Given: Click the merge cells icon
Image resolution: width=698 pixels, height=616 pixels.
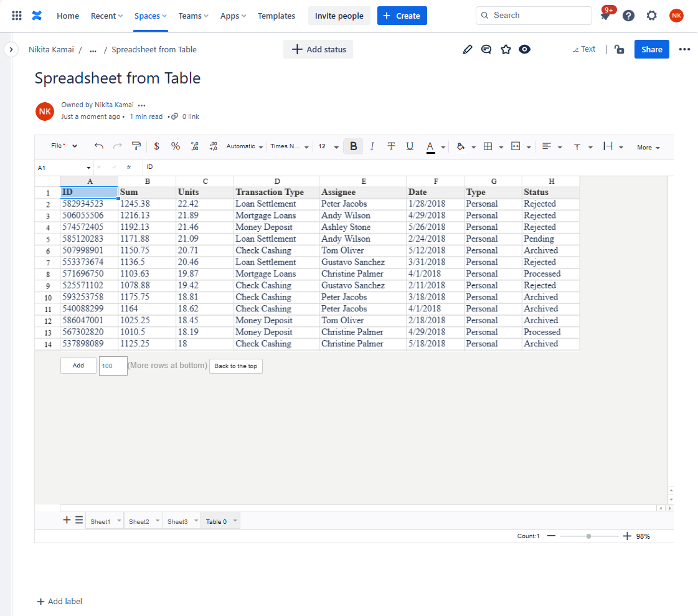Looking at the screenshot, I should [x=517, y=146].
